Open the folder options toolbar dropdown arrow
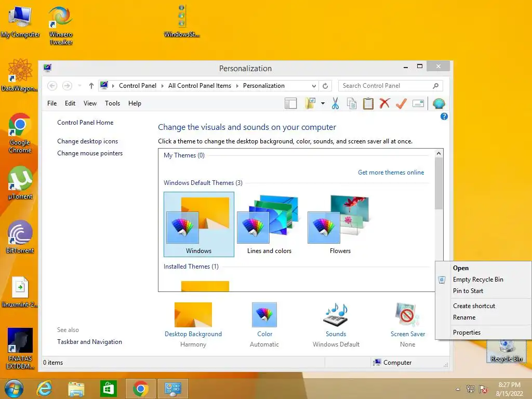The height and width of the screenshot is (399, 532). [x=323, y=103]
